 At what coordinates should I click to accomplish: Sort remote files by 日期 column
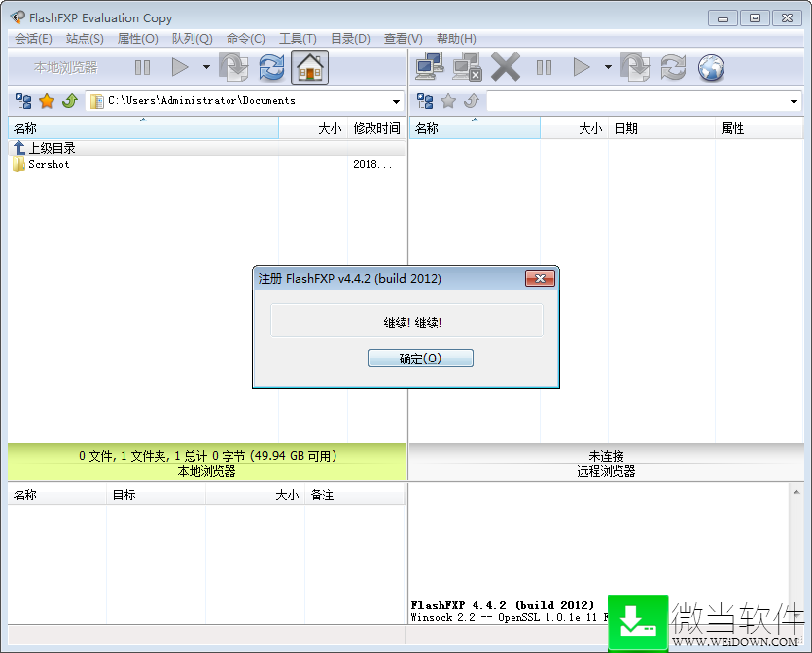pos(662,128)
